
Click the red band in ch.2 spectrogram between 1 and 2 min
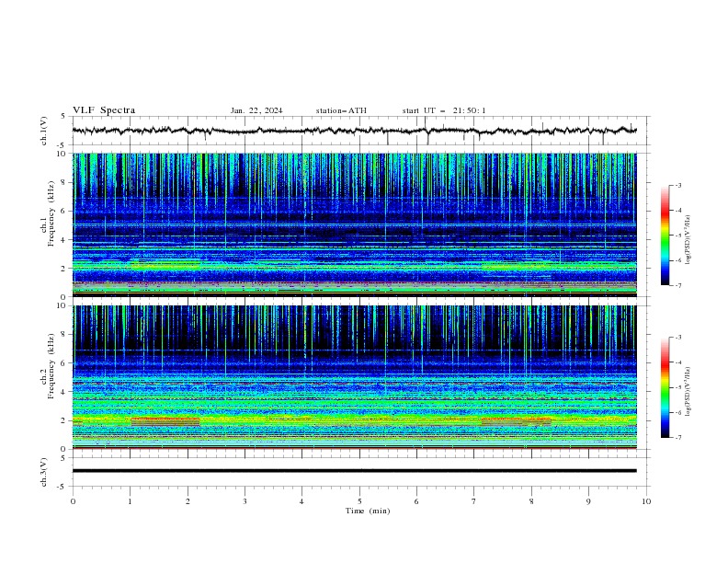click(x=165, y=421)
